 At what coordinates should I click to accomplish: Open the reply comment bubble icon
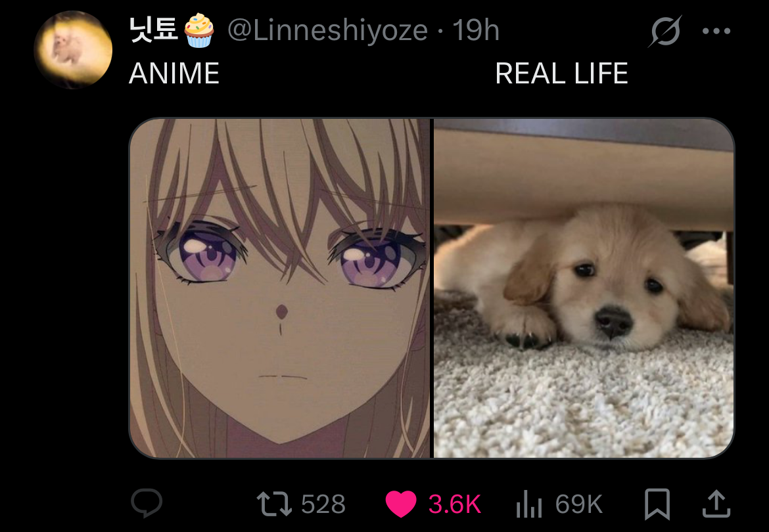coord(146,503)
